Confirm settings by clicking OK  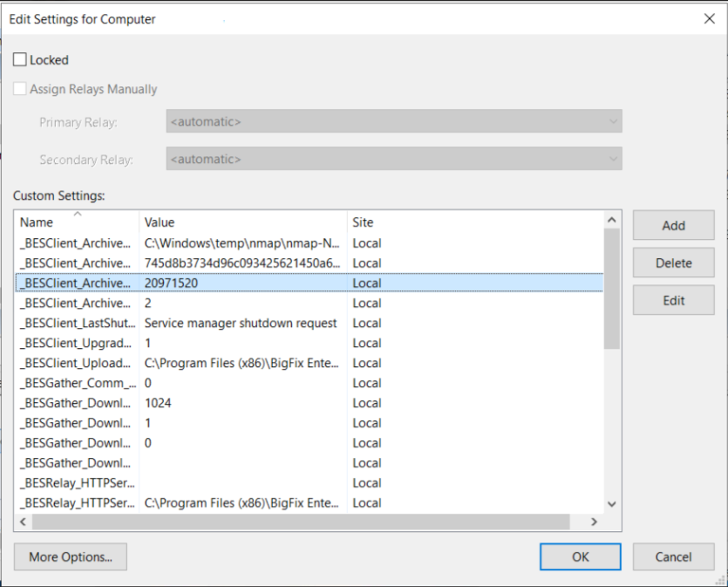coord(580,556)
